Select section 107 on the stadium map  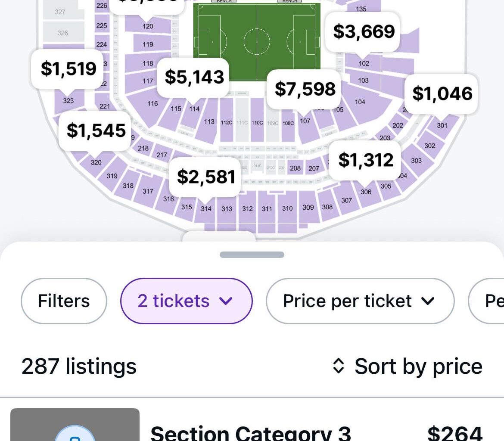[305, 121]
